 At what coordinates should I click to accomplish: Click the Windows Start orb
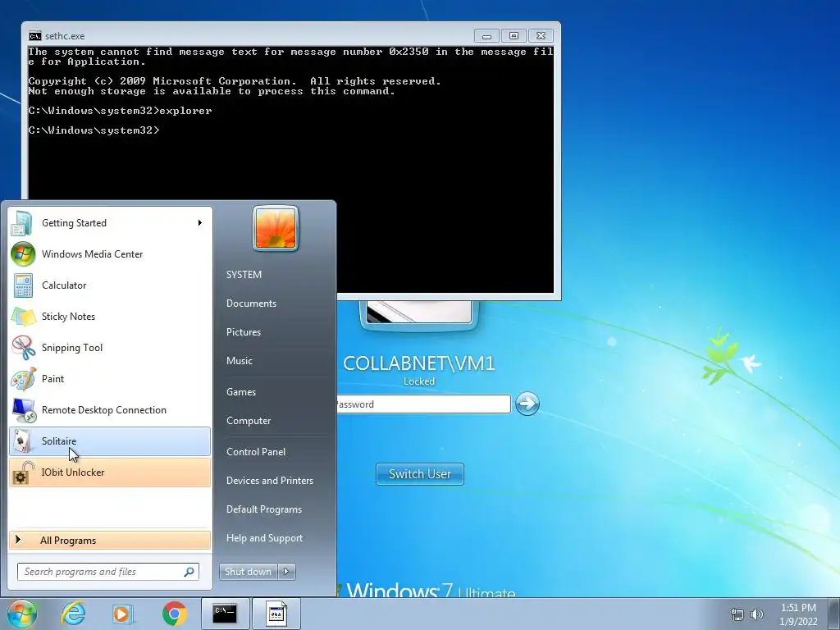[22, 614]
